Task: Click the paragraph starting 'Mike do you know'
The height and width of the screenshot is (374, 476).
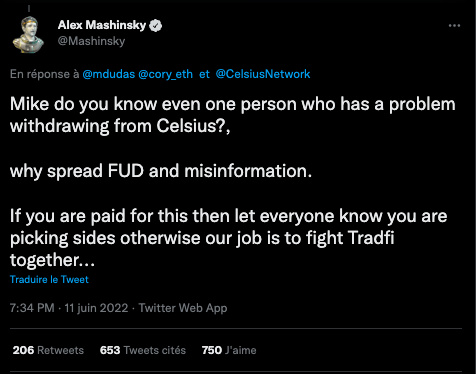Action: click(233, 115)
